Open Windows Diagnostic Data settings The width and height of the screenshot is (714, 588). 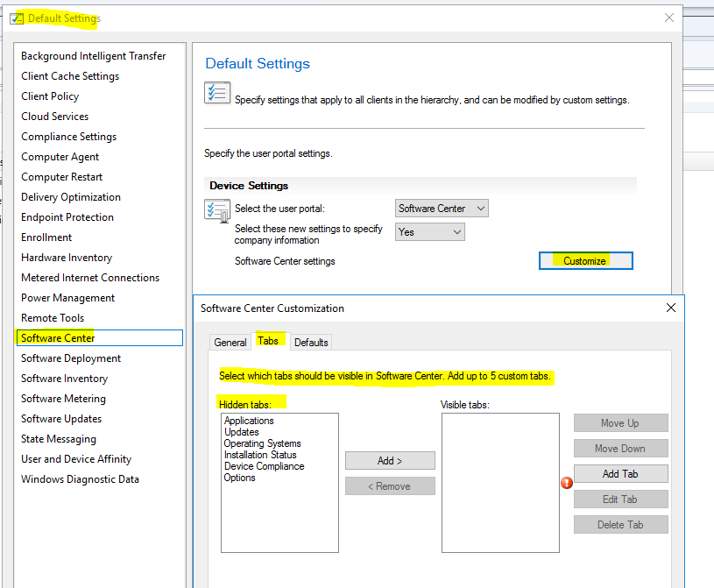pos(80,479)
